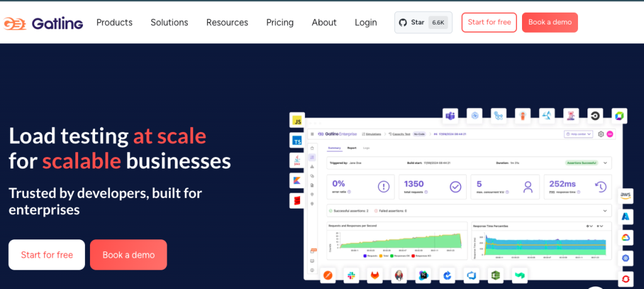This screenshot has height=289, width=644.
Task: Click the Azure DevOps icon tile
Action: [x=471, y=276]
